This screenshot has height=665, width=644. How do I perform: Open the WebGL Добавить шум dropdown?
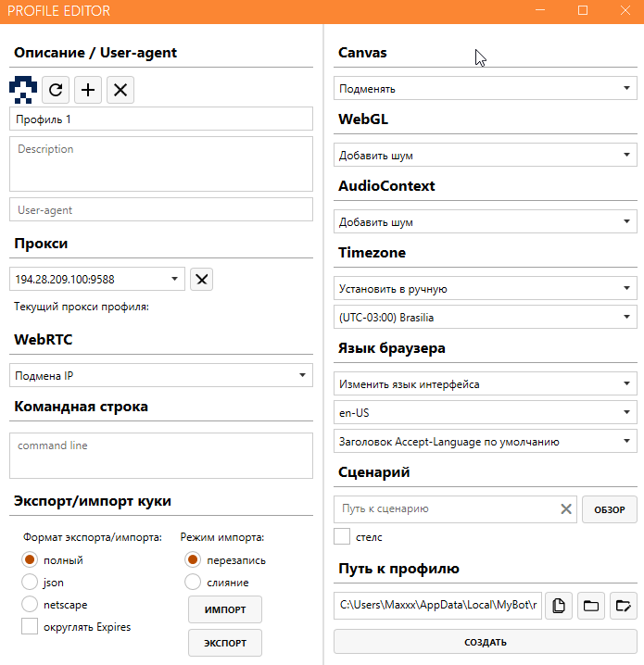486,155
